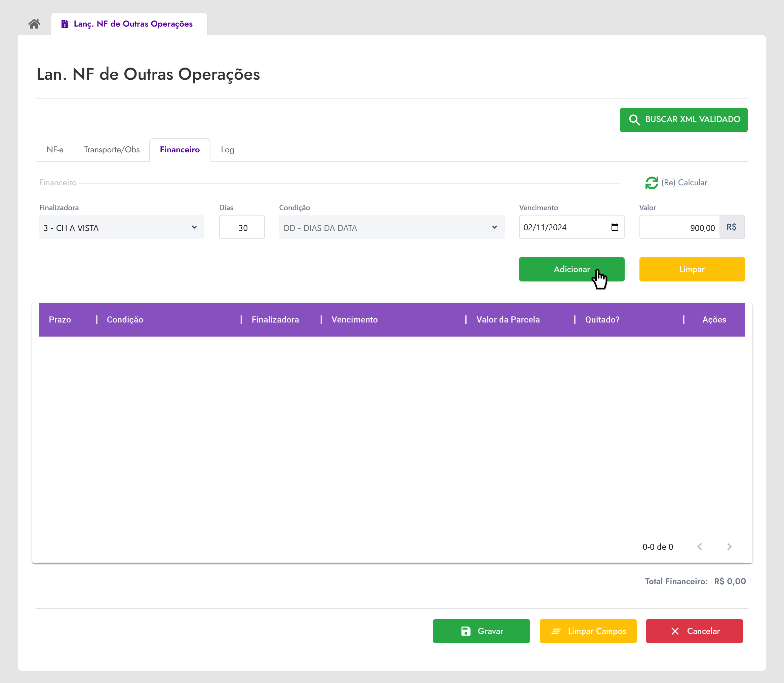The height and width of the screenshot is (683, 784).
Task: Click the magnifier icon on Buscar XML
Action: [634, 120]
